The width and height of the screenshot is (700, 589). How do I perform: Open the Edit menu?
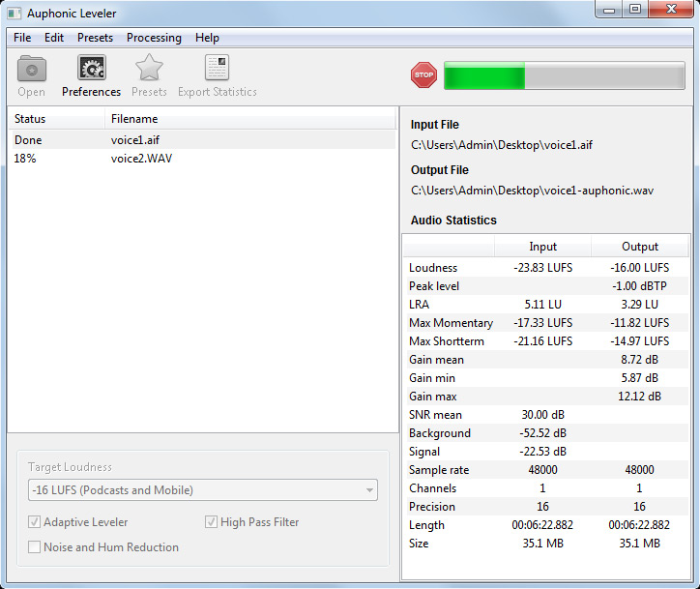(x=54, y=38)
